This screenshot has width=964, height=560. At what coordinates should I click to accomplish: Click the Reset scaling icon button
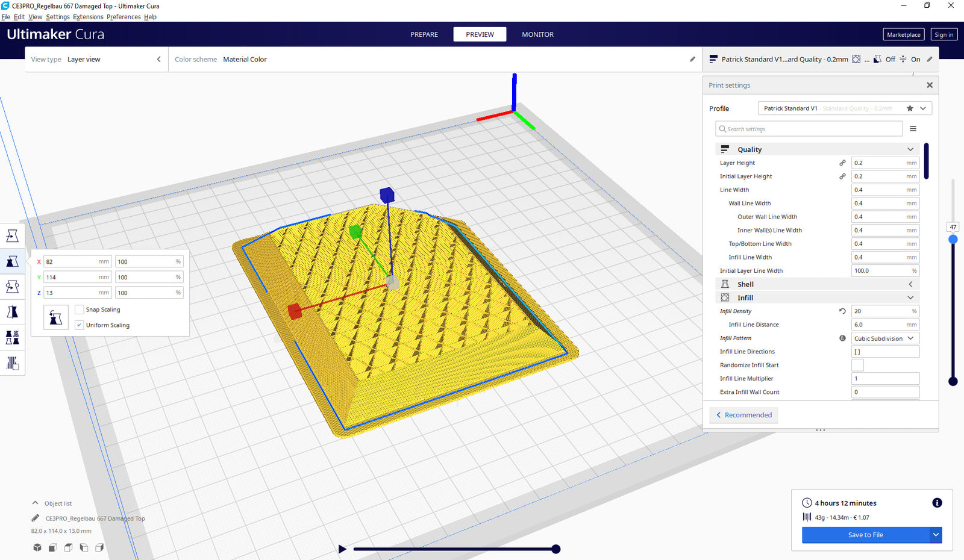[55, 317]
